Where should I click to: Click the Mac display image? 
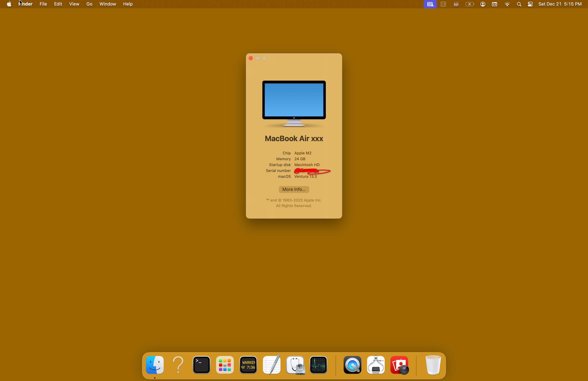[x=294, y=104]
